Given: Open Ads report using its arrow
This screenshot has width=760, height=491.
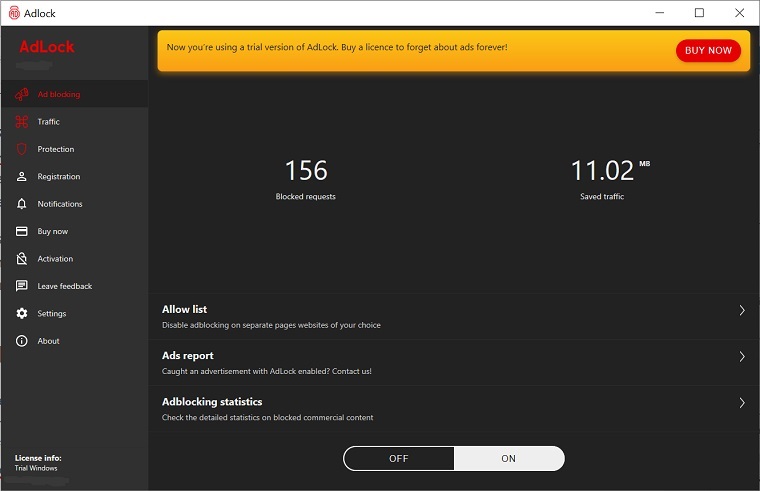Looking at the screenshot, I should point(741,357).
